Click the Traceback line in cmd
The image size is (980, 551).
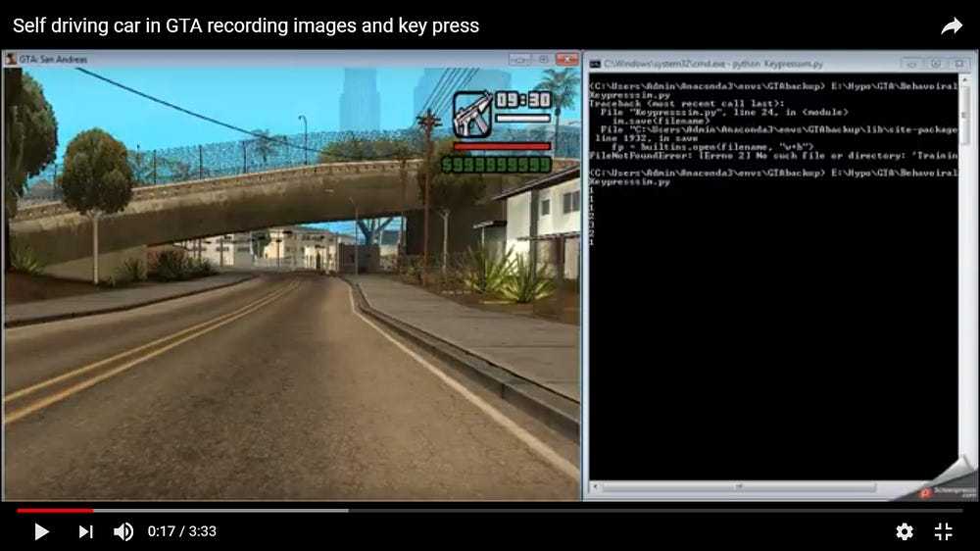point(686,103)
